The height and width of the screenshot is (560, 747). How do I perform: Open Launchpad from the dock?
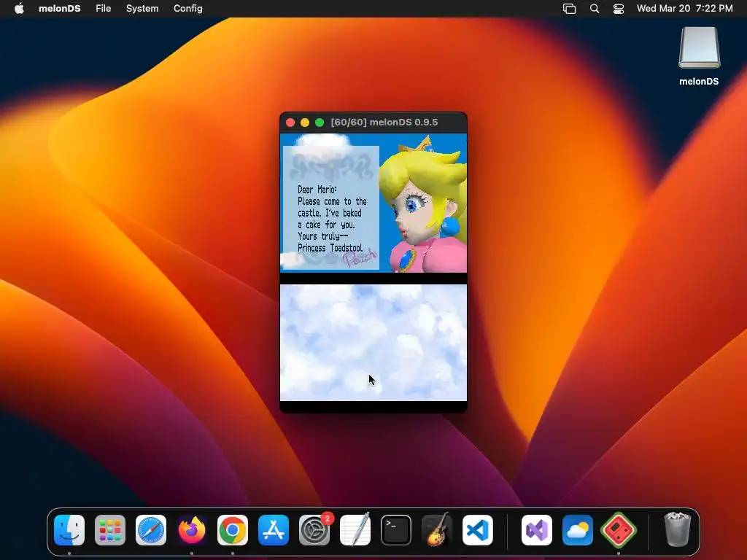pyautogui.click(x=110, y=530)
